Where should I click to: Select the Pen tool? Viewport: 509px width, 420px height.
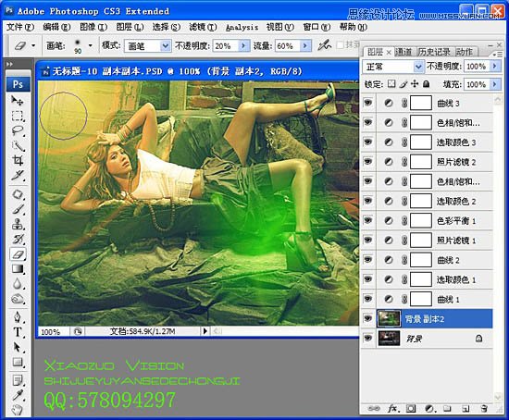coord(17,317)
